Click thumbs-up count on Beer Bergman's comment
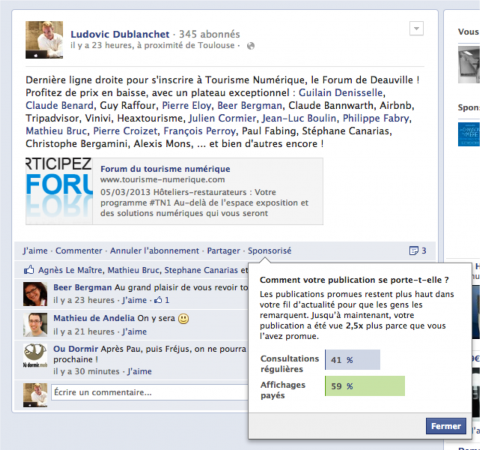Image resolution: width=480 pixels, height=450 pixels. pyautogui.click(x=162, y=300)
